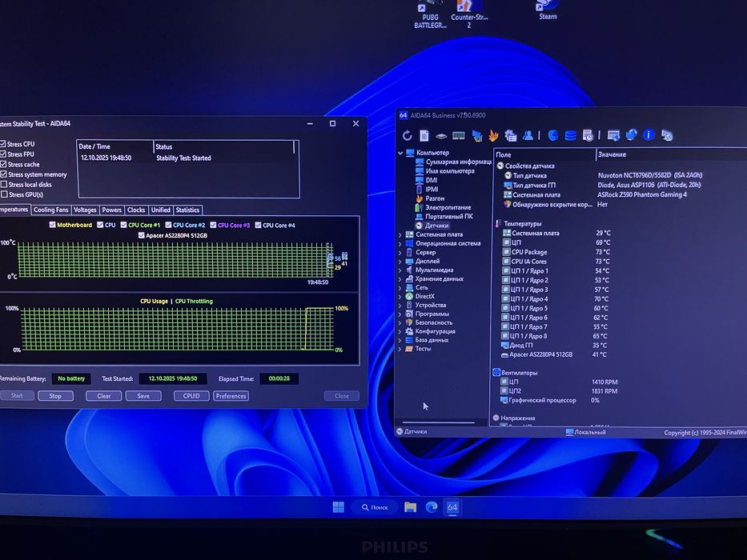This screenshot has width=747, height=560.
Task: Switch to the Voltages tab
Action: pyautogui.click(x=86, y=210)
